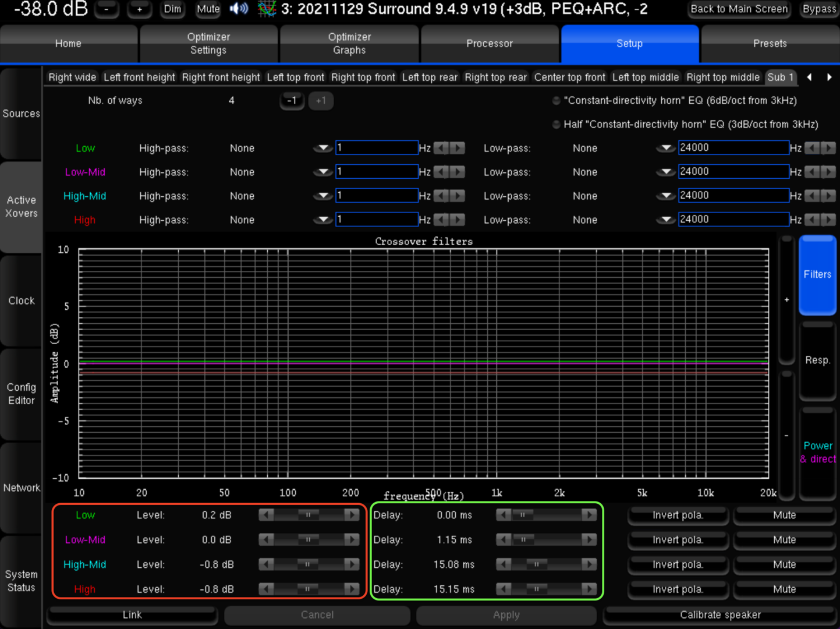Enable Half Constant-directivity horn EQ option
The height and width of the screenshot is (629, 840).
coord(557,125)
